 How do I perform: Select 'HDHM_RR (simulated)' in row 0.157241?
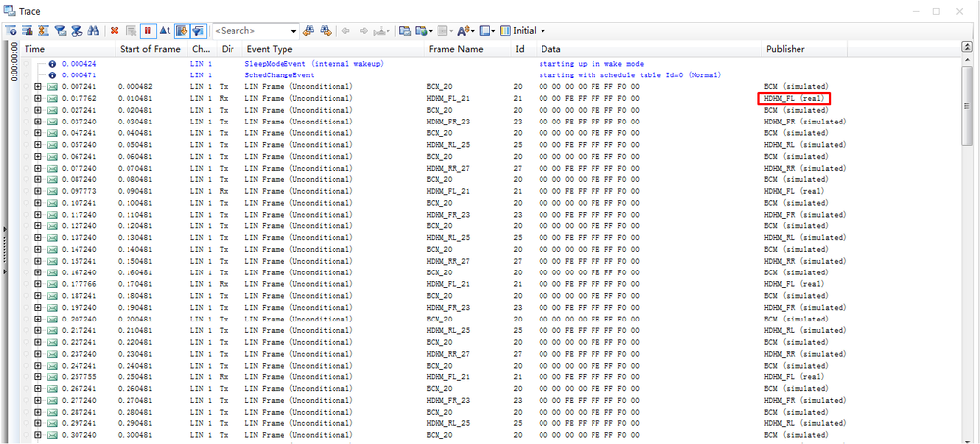[x=805, y=261]
